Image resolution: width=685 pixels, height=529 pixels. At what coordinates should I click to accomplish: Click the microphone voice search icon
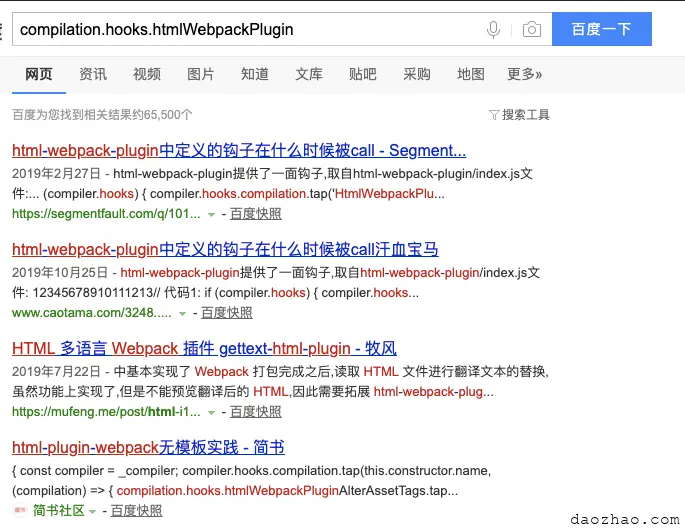coord(493,30)
